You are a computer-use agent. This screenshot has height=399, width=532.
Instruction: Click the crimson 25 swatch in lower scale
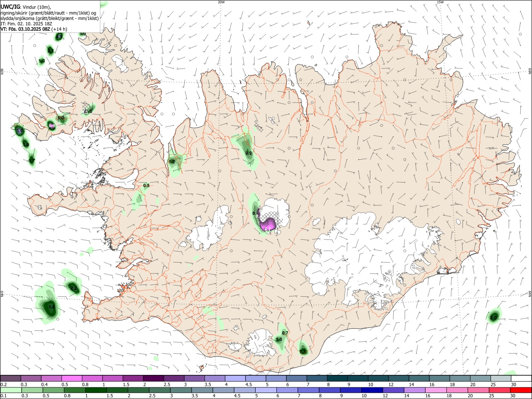coord(500,390)
